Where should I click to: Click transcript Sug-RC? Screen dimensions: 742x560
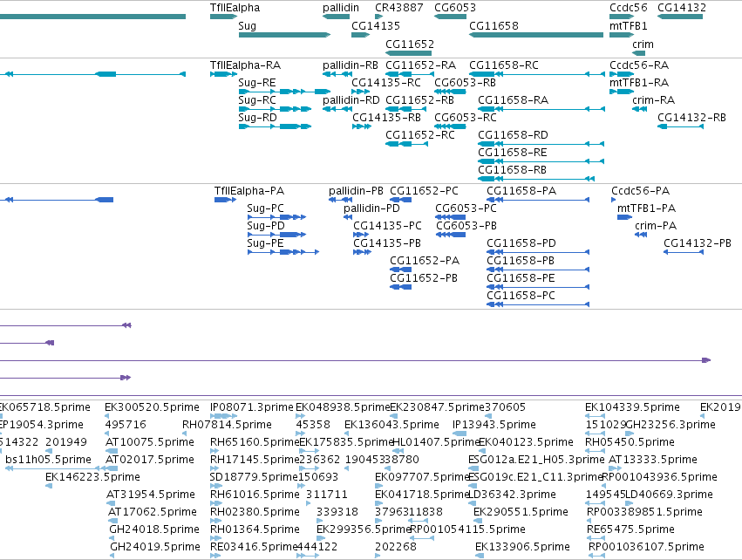tap(257, 100)
